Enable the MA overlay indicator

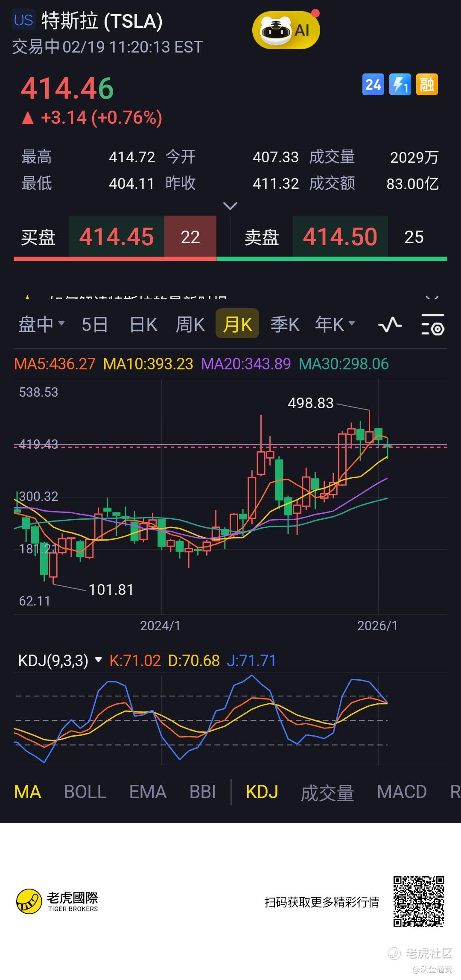pyautogui.click(x=28, y=792)
